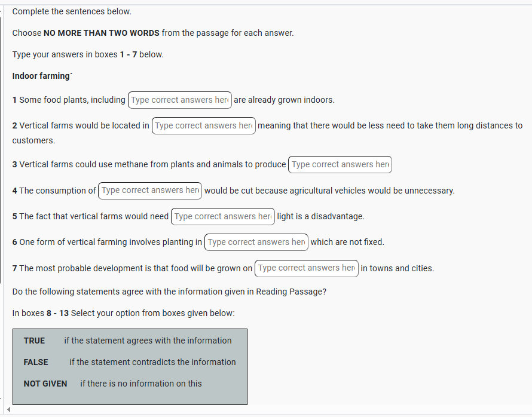Screen dimensions: 532x417
Task: Focus the question 2 answer field
Action: [204, 125]
